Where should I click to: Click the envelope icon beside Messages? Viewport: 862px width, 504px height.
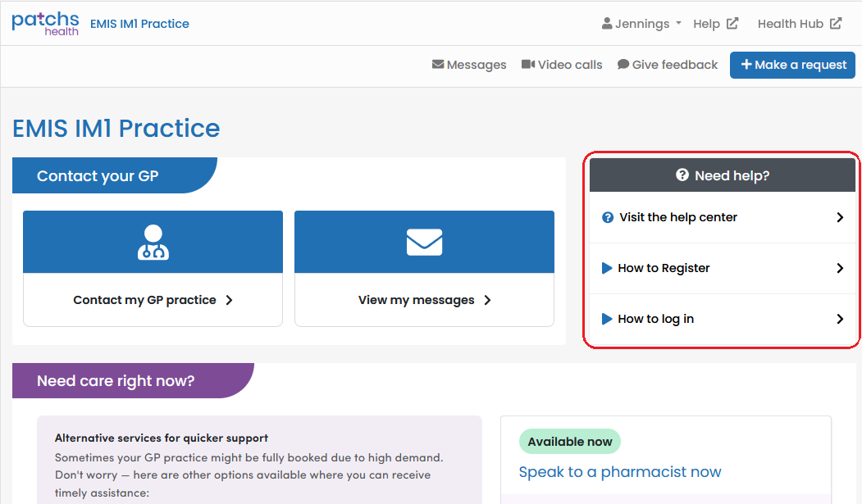coord(438,64)
